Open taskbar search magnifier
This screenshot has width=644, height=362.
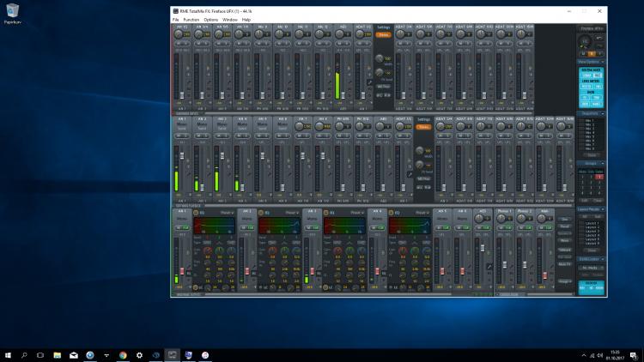24,355
